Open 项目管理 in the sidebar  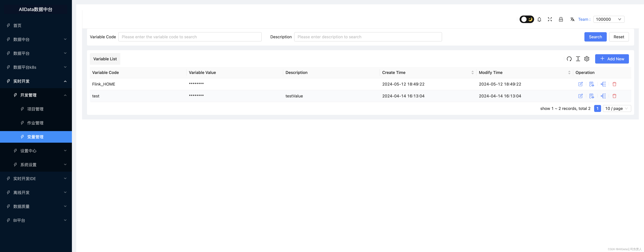click(36, 109)
